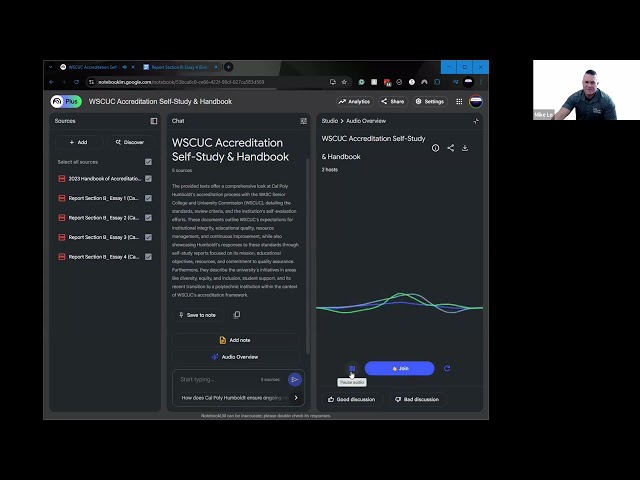Image resolution: width=640 pixels, height=480 pixels.
Task: Go back to Studio breadcrumb
Action: [x=329, y=121]
